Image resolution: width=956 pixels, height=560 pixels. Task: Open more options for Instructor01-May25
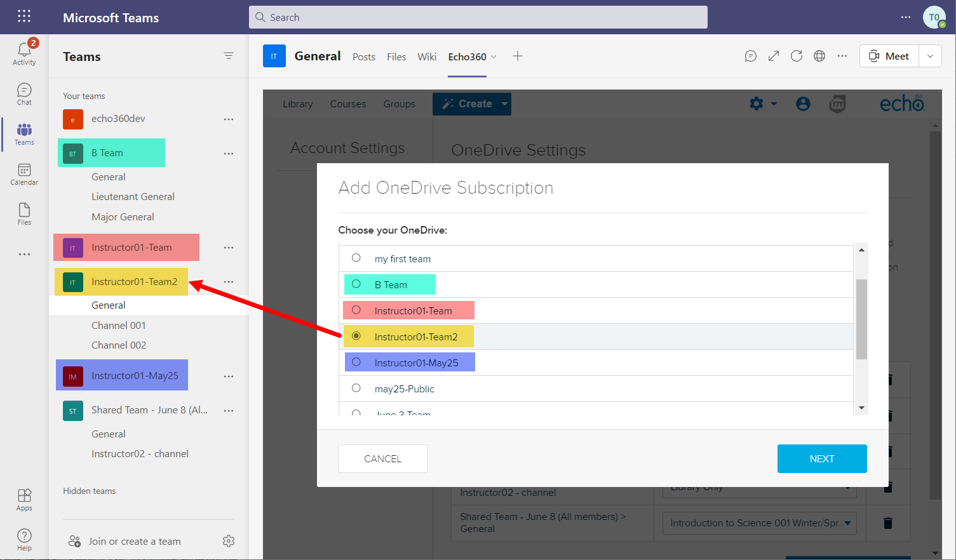[x=229, y=377]
